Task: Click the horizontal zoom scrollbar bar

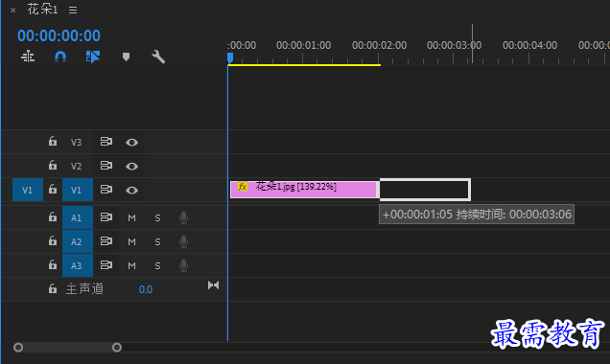Action: [67, 348]
